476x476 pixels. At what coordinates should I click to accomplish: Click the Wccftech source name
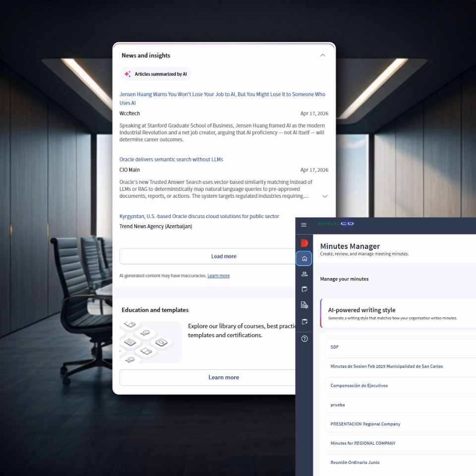tap(129, 114)
